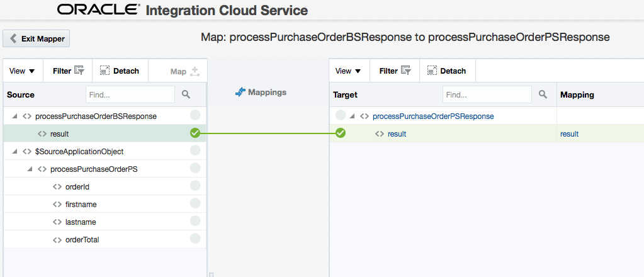Click the gray connector circle beside lastname

(x=195, y=221)
